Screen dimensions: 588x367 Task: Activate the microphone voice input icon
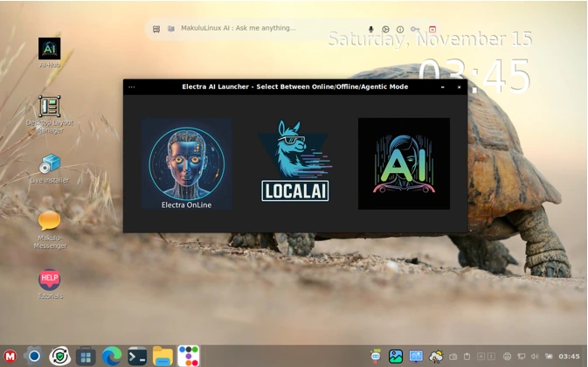click(370, 29)
